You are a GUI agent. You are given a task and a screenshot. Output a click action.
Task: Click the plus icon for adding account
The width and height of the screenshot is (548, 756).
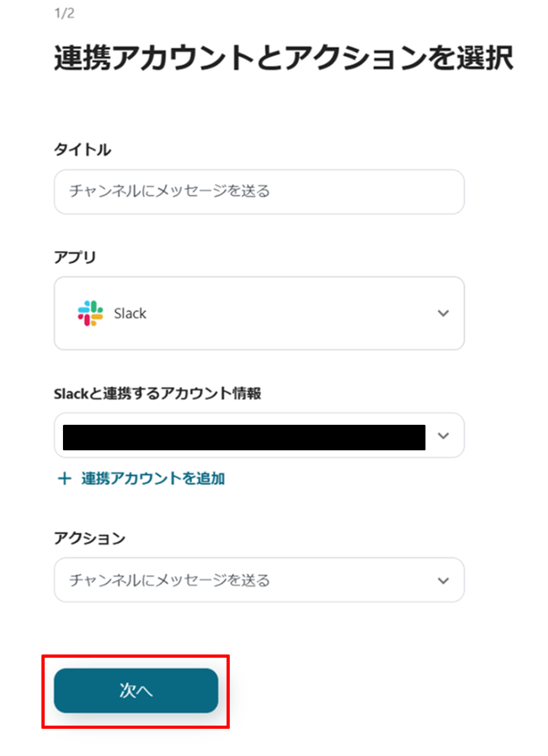point(65,479)
